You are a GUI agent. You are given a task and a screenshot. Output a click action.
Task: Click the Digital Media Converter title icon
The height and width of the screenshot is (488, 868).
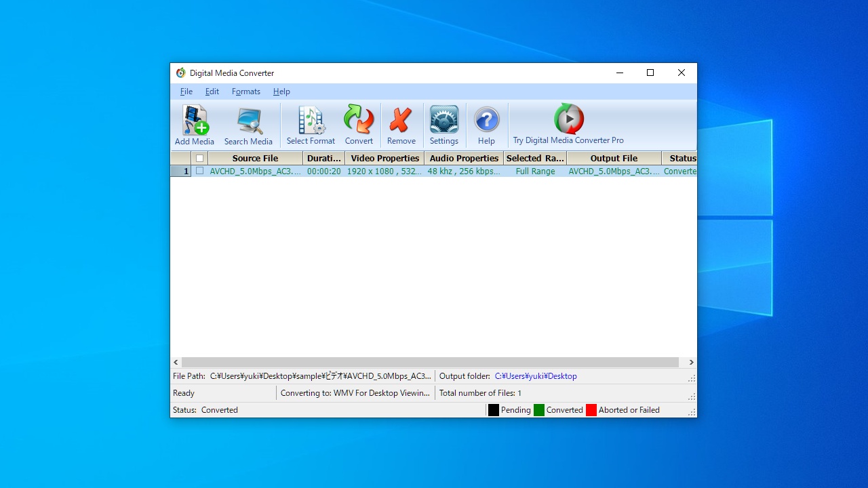tap(180, 73)
